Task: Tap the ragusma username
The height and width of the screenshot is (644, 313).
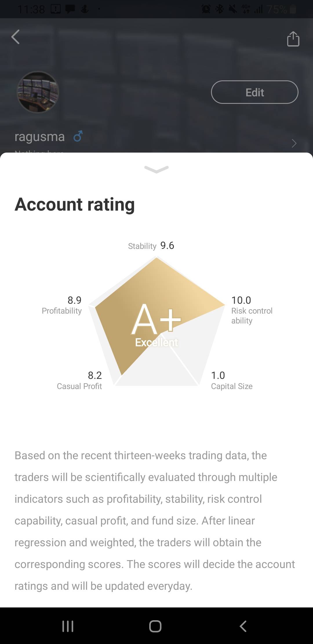Action: [40, 137]
